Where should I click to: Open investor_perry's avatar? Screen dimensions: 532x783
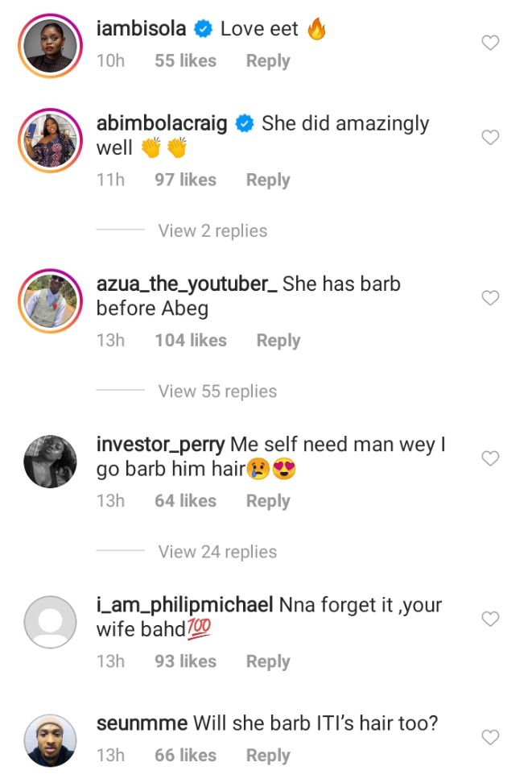(x=50, y=458)
